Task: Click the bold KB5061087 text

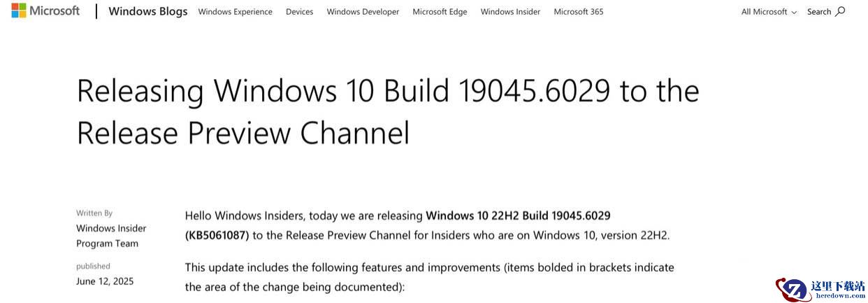Action: coord(217,235)
